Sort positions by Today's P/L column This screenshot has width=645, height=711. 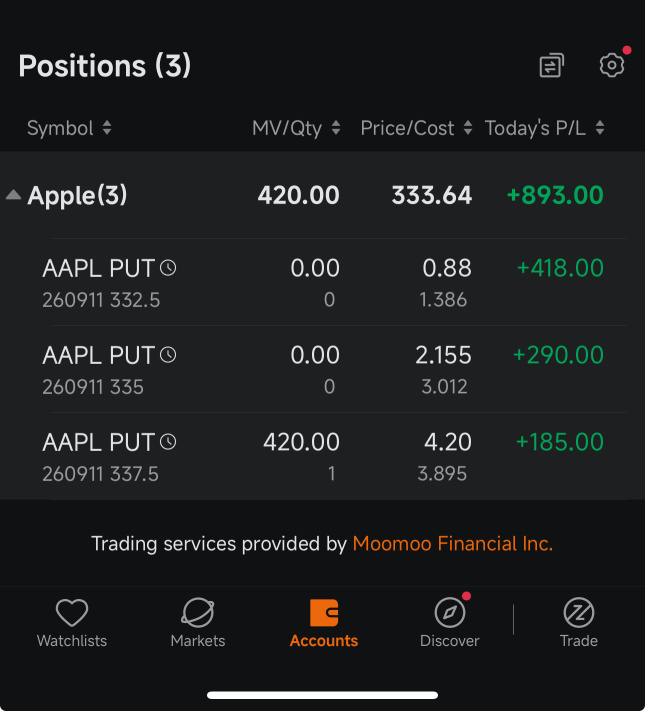coord(545,128)
